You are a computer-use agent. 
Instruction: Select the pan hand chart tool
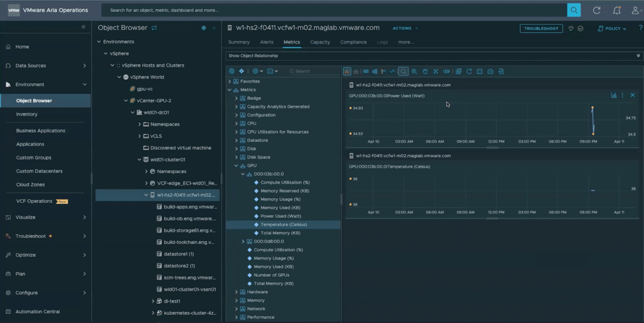click(x=425, y=72)
